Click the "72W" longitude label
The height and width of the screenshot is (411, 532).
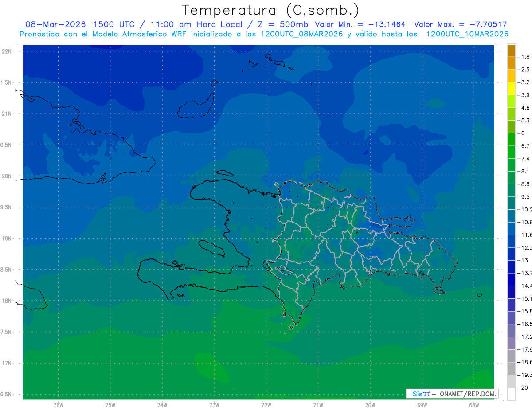pyautogui.click(x=266, y=405)
